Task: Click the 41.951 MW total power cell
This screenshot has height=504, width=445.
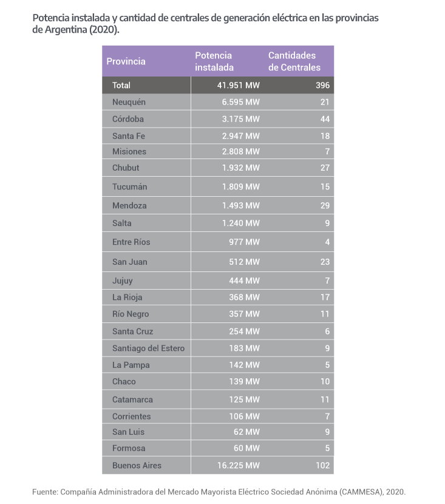Action: click(238, 86)
